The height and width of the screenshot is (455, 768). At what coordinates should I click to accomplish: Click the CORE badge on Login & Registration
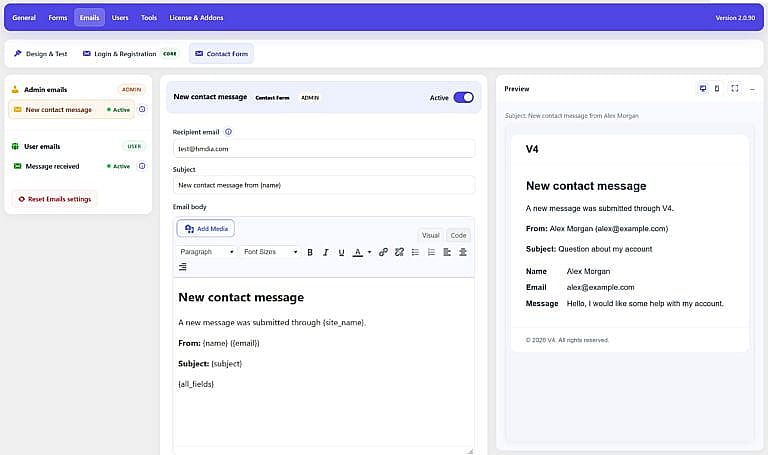point(170,54)
